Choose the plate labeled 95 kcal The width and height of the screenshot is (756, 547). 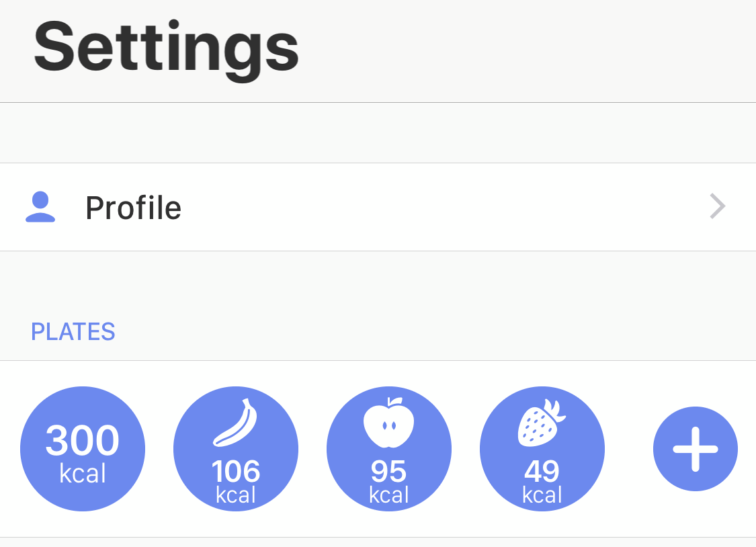pyautogui.click(x=389, y=449)
